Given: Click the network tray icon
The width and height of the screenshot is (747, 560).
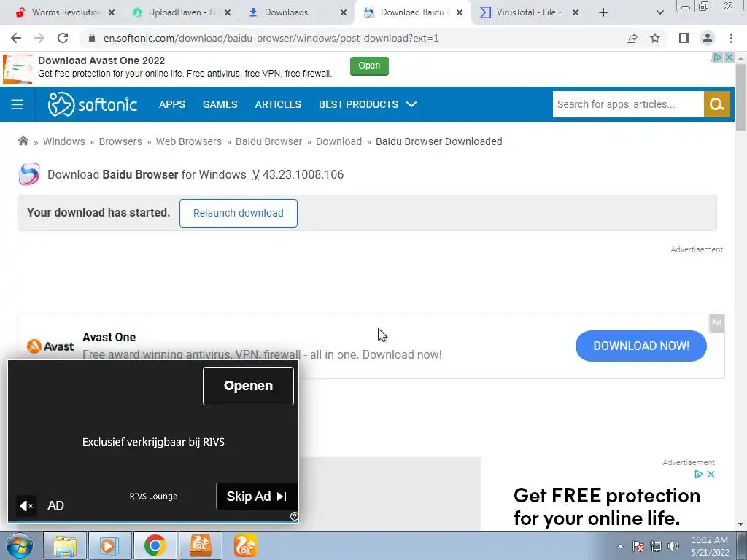Looking at the screenshot, I should (656, 546).
